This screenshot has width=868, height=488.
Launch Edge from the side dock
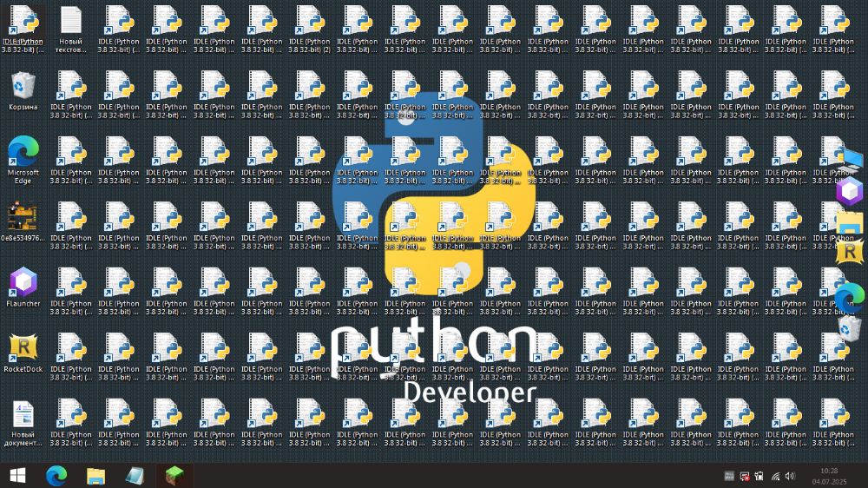(x=850, y=299)
